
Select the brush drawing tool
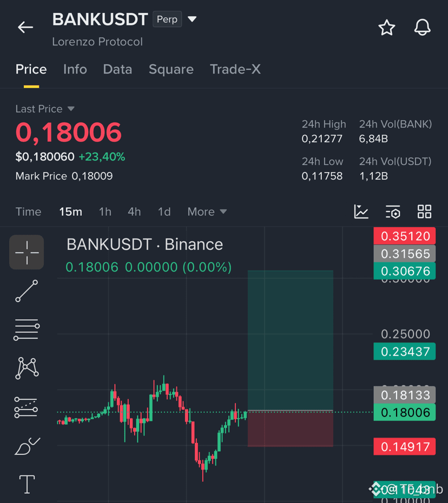coord(27,446)
